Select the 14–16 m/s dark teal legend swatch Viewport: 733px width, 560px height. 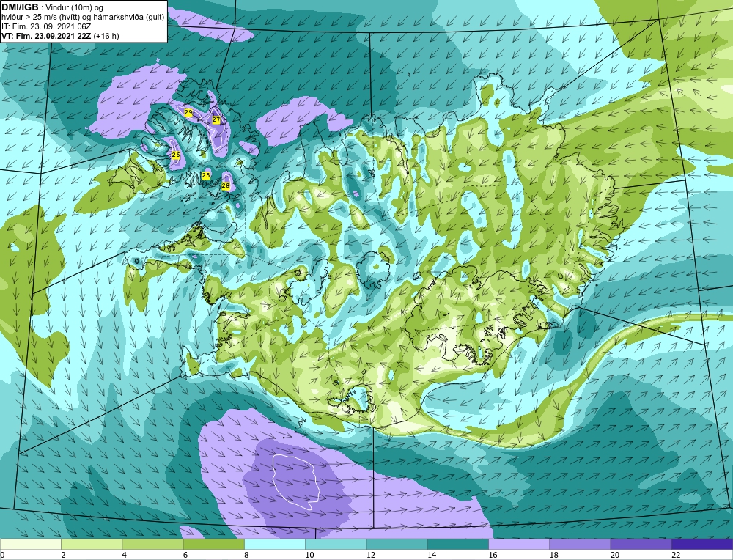458,544
